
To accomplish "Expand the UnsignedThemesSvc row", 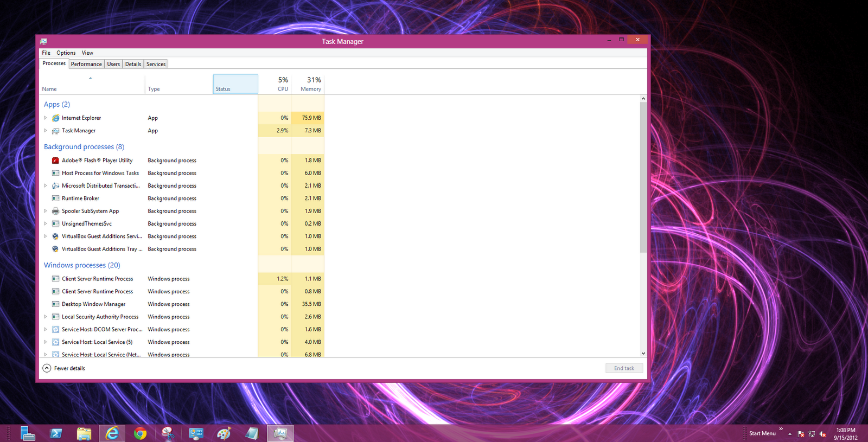I will [x=46, y=223].
